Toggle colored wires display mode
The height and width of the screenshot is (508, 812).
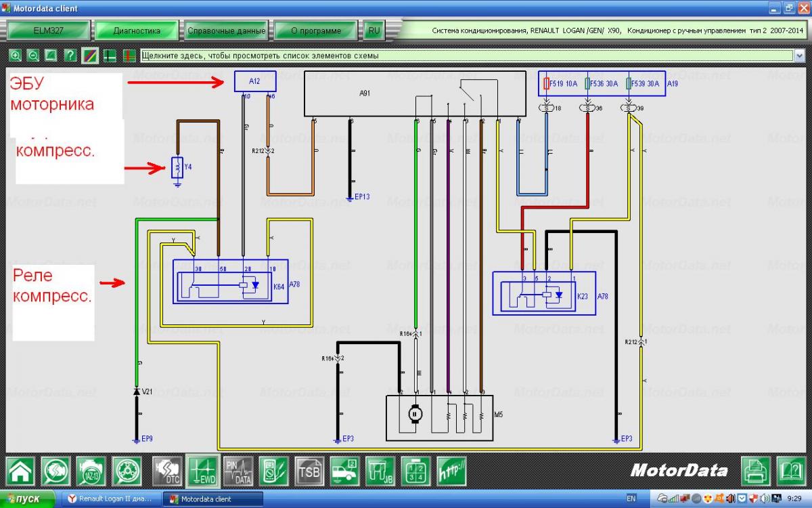point(89,56)
